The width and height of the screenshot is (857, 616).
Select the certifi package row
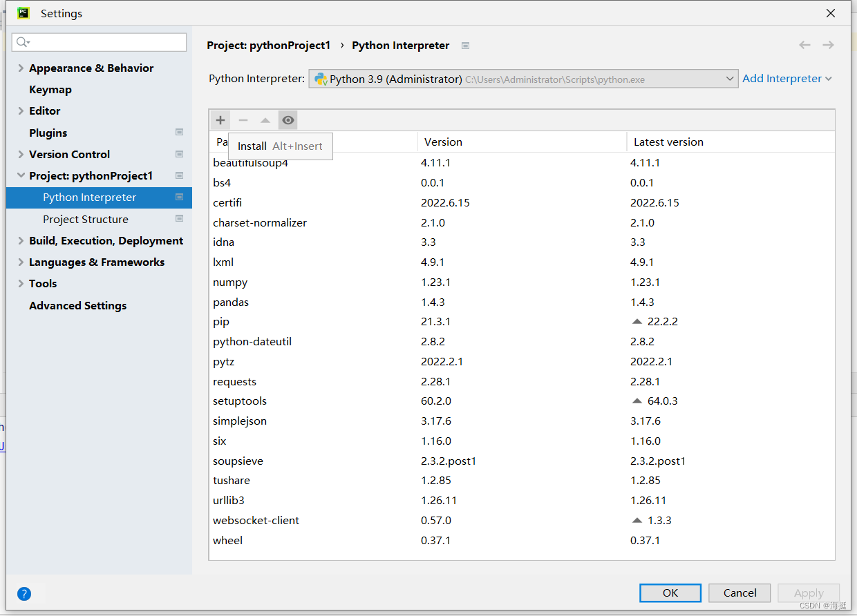[x=522, y=203]
